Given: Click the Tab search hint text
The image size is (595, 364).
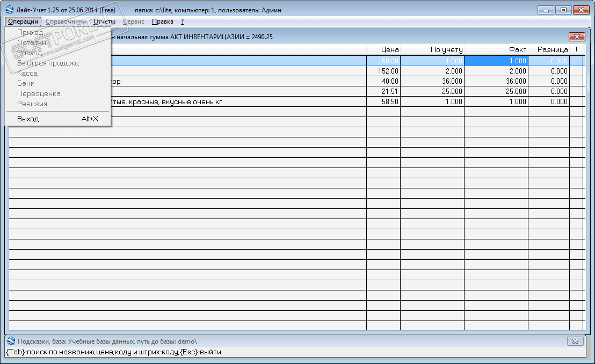Looking at the screenshot, I should tap(113, 352).
